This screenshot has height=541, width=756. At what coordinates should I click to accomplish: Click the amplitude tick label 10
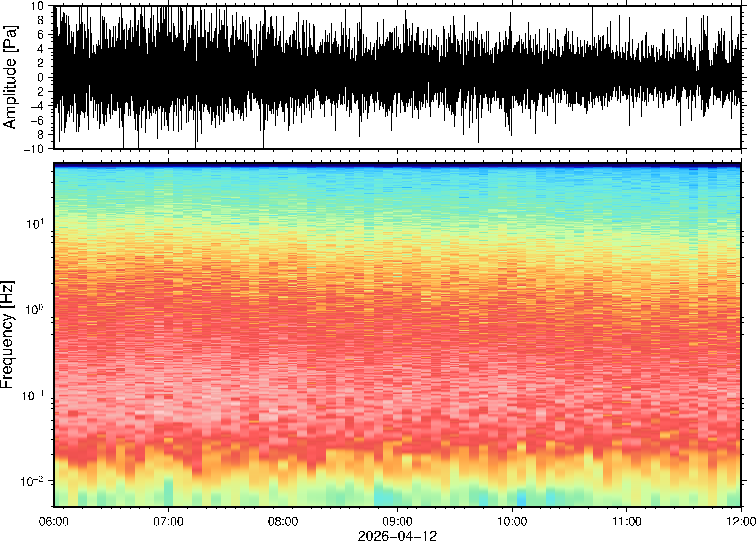37,6
